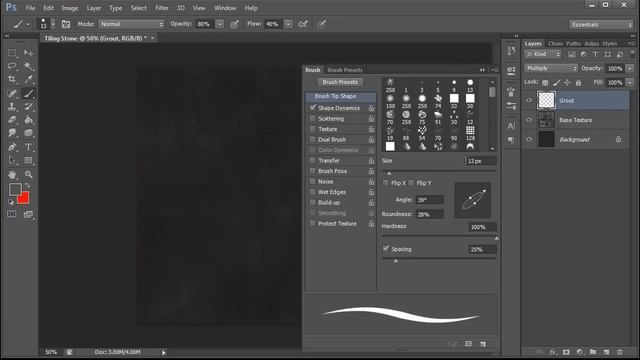Screen dimensions: 640x360
Task: Add layer mask button
Action: click(x=566, y=352)
